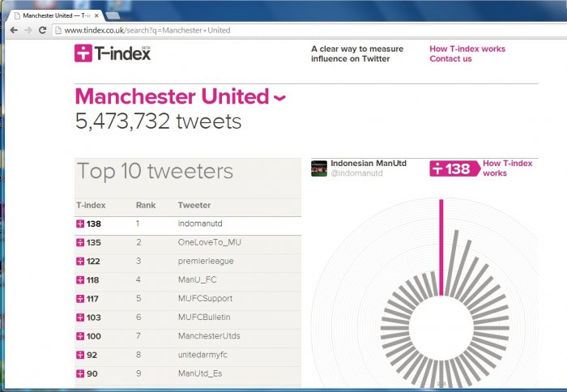Click the browser forward arrow

point(28,30)
